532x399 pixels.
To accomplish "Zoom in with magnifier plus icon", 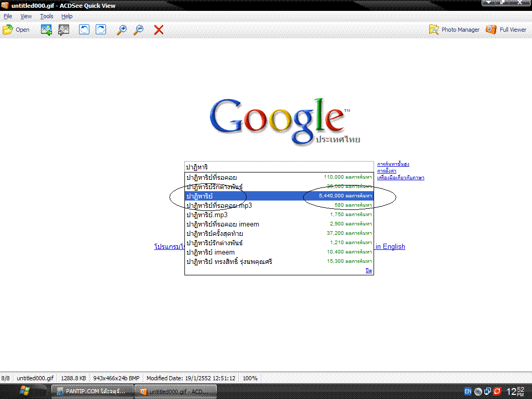I will click(122, 30).
